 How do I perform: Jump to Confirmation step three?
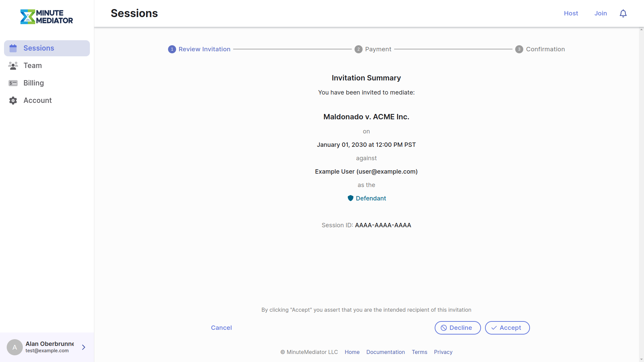click(x=540, y=49)
